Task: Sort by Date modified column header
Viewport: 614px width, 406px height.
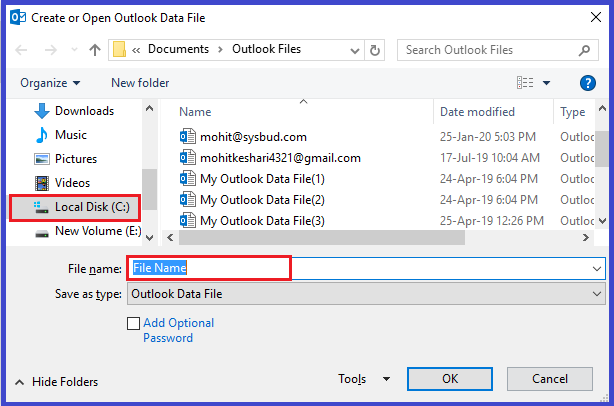Action: 477,112
